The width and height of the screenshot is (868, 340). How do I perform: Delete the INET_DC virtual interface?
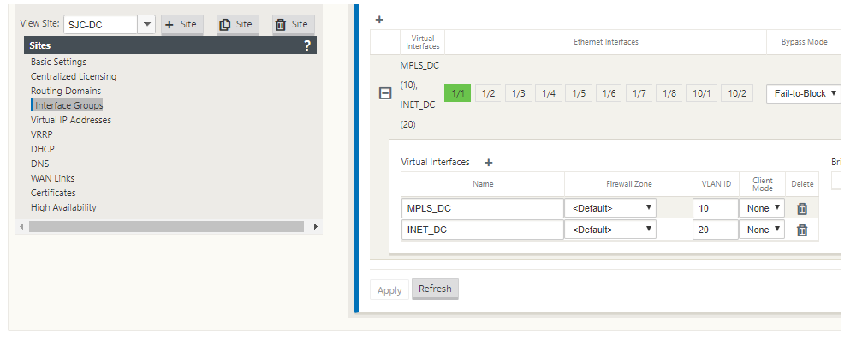click(801, 230)
